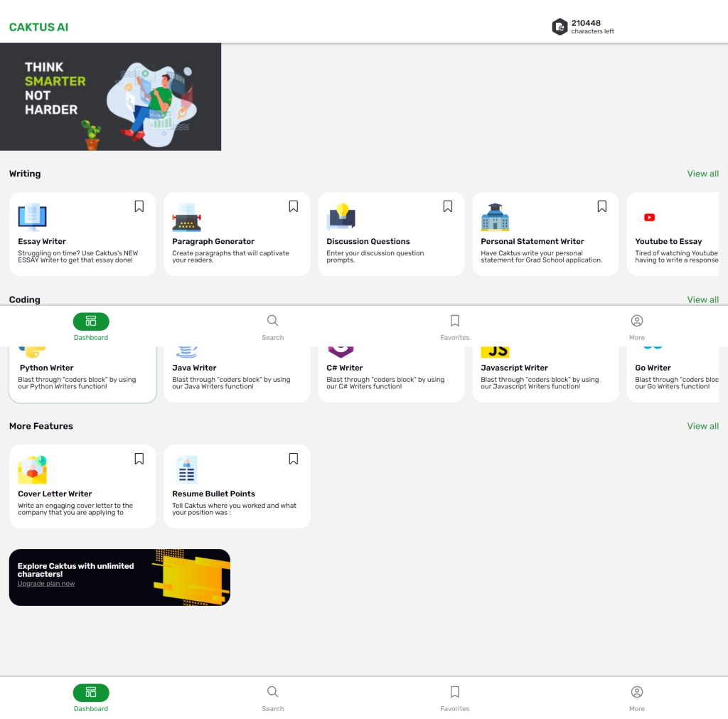Click the More profile icon in the bottom navigation bar
Screen dimensions: 728x719
point(637,691)
